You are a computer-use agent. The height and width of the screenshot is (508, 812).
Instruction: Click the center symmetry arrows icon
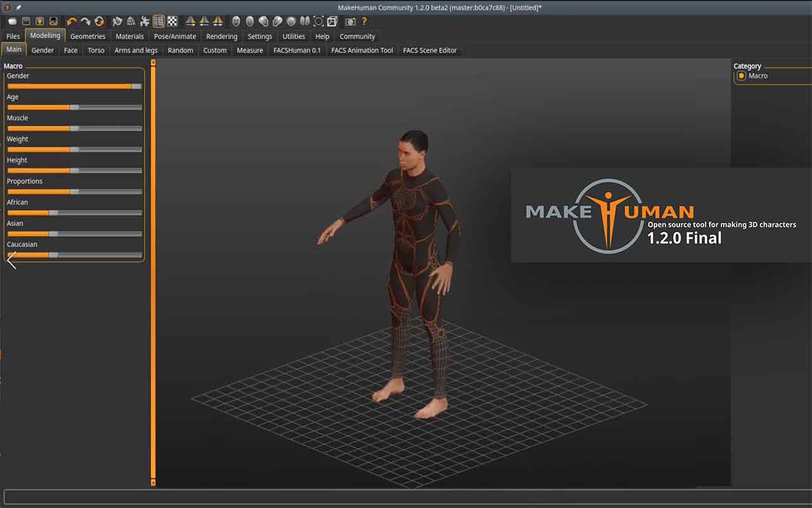218,20
